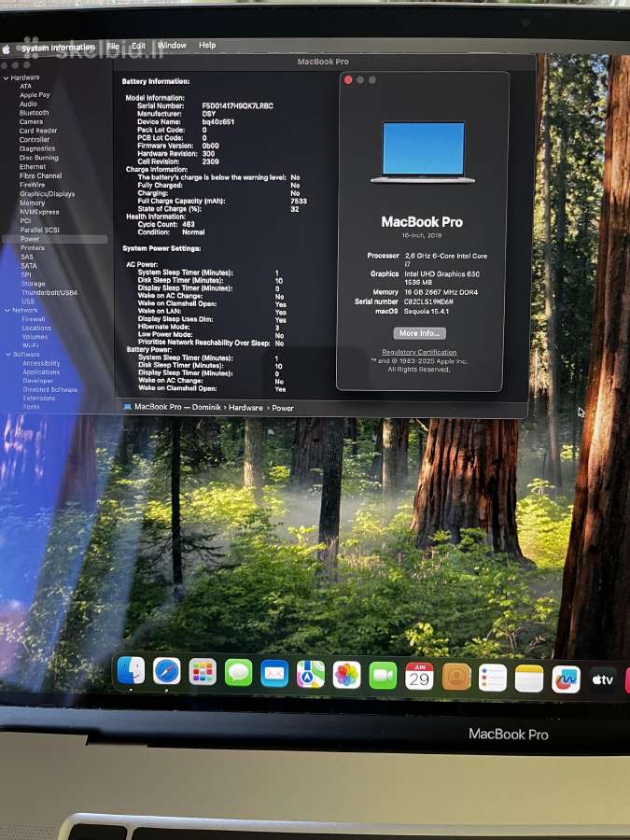This screenshot has height=840, width=630.
Task: Select PCI in the sidebar
Action: click(25, 220)
